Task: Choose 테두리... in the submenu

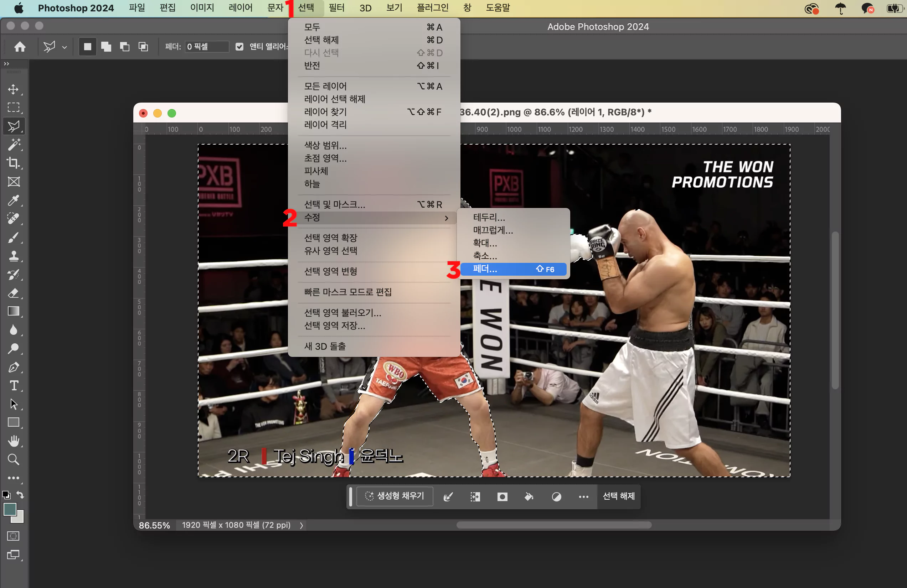Action: click(513, 218)
